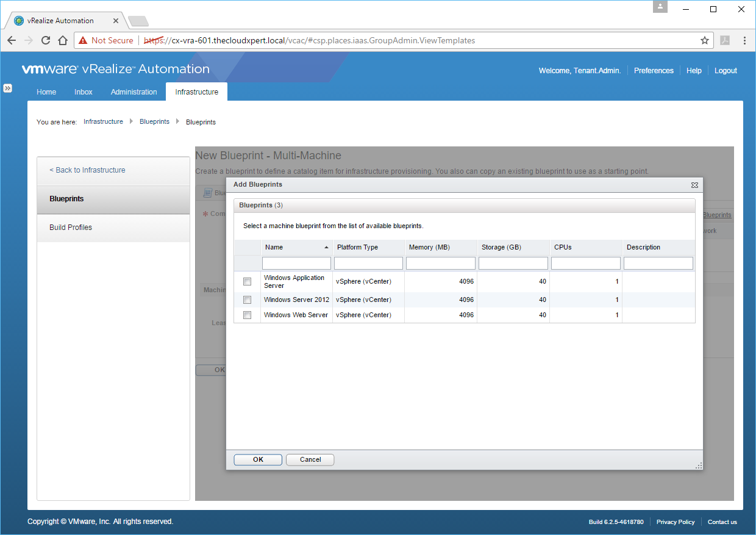Open Build Profiles in the sidebar
Image resolution: width=756 pixels, height=535 pixels.
point(71,228)
